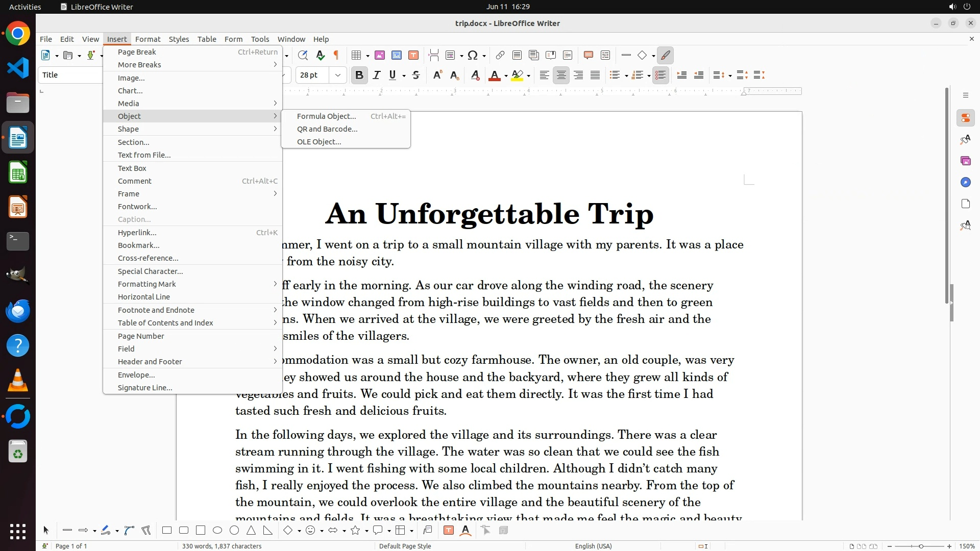The width and height of the screenshot is (980, 551).
Task: Click the Insert Special Character omega icon
Action: [x=473, y=55]
